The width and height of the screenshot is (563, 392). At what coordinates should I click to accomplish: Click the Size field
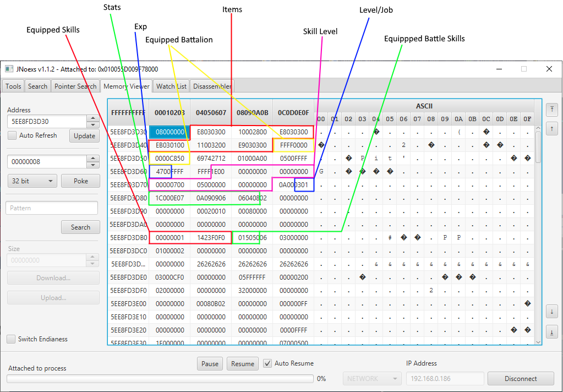(x=47, y=260)
